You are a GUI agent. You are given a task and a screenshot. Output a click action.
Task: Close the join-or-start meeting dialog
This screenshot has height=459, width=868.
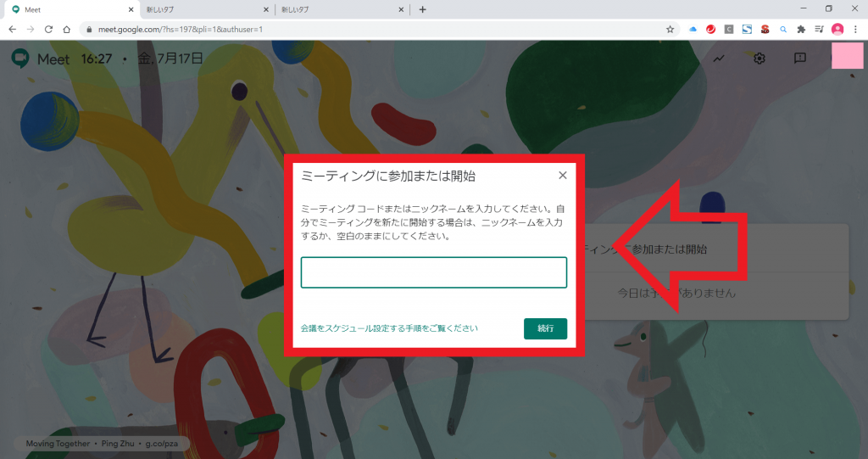pos(563,175)
